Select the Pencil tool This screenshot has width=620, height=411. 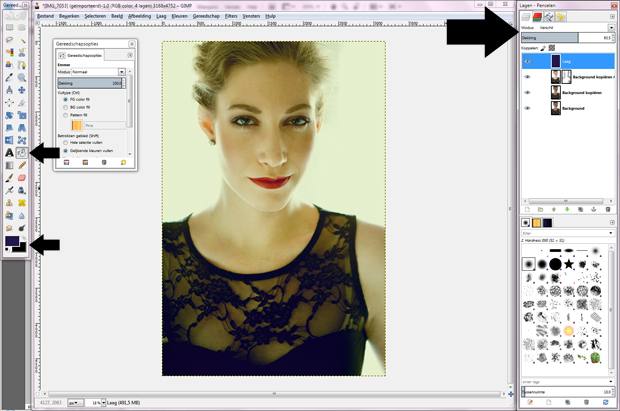click(x=22, y=165)
